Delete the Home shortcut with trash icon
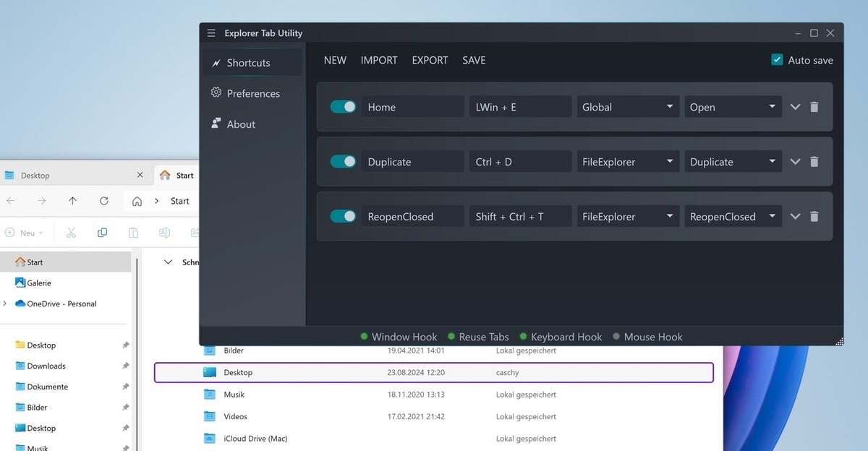Viewport: 868px width, 451px height. (814, 107)
